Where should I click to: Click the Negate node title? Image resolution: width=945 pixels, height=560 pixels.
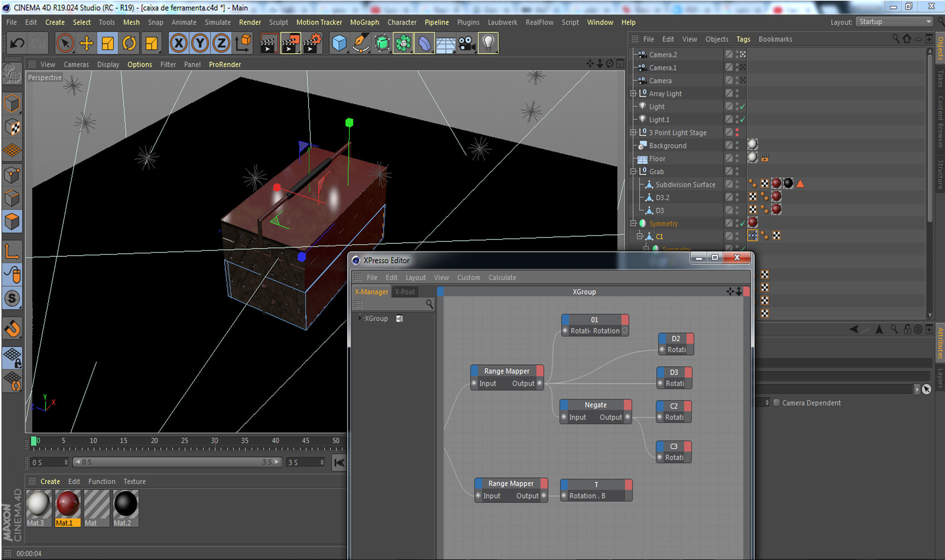click(x=595, y=404)
